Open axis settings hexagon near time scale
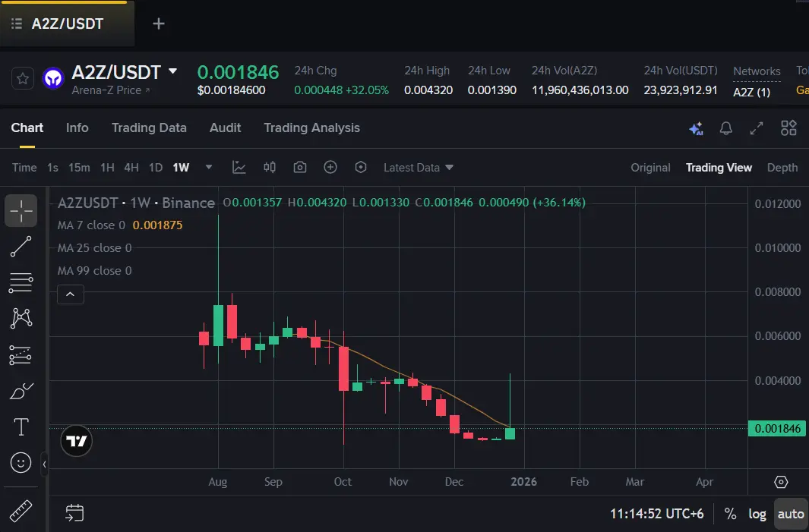809x532 pixels. click(781, 482)
